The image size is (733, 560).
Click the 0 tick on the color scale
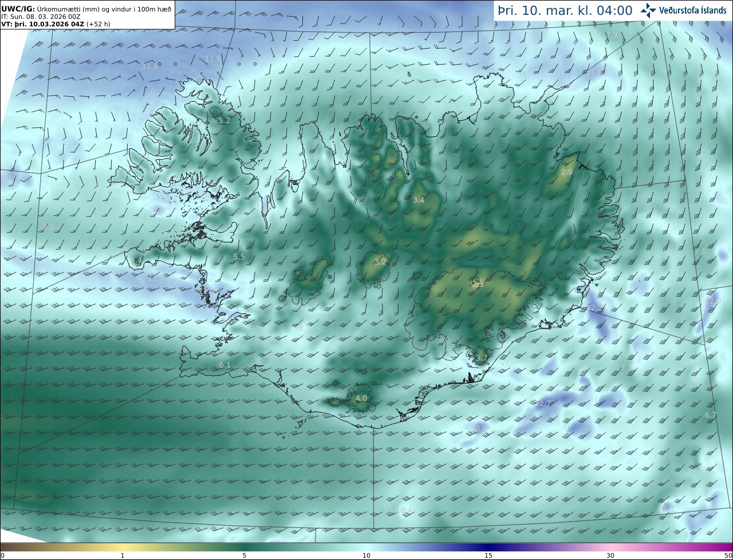(x=2, y=555)
